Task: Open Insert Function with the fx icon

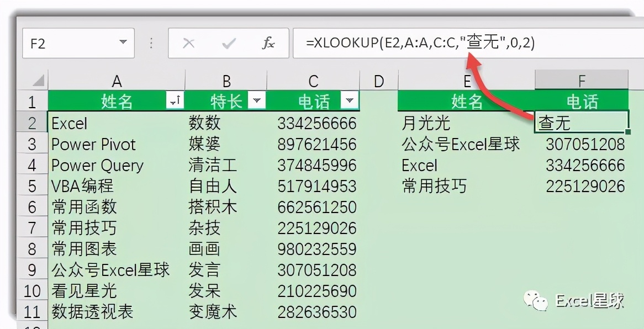Action: tap(268, 41)
